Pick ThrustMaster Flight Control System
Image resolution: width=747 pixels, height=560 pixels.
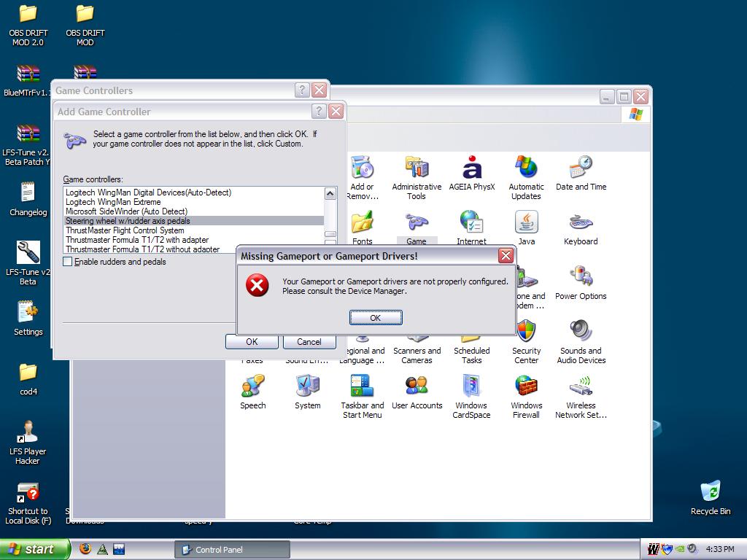pos(194,230)
